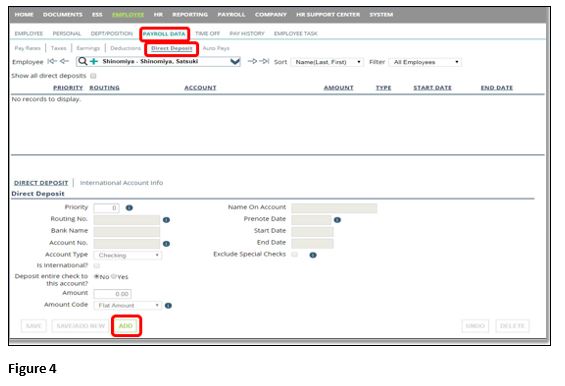Viewport: 565px width, 386px height.
Task: Open the Deductions sub-tab
Action: [125, 48]
